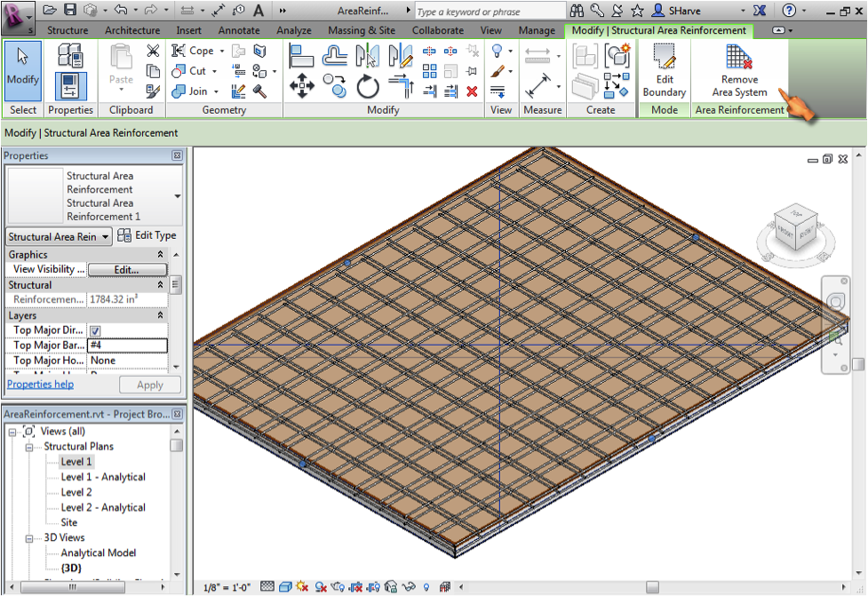Click the Apply button in Properties
Image resolution: width=868 pixels, height=596 pixels.
[x=149, y=384]
